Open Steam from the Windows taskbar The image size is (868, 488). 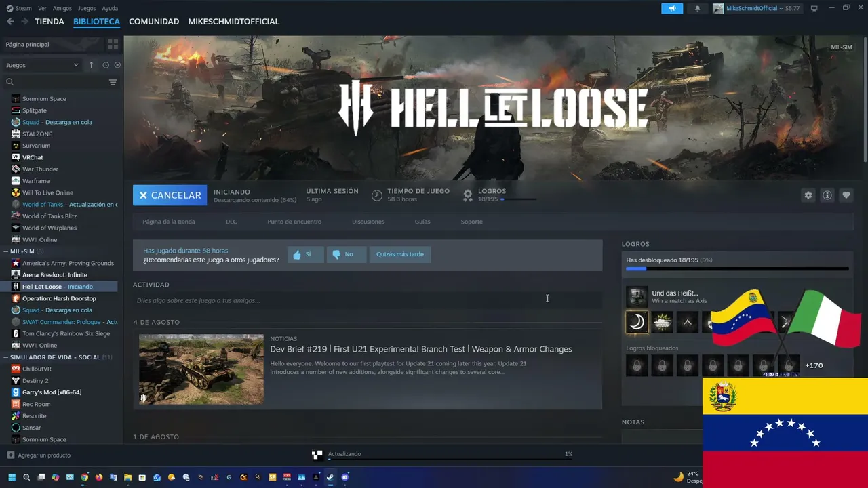point(330,477)
